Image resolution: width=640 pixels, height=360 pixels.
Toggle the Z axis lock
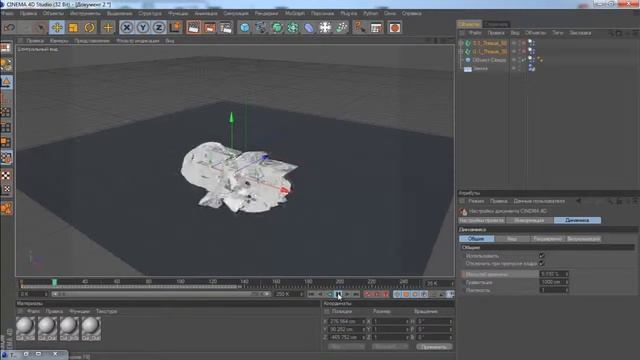tap(159, 27)
